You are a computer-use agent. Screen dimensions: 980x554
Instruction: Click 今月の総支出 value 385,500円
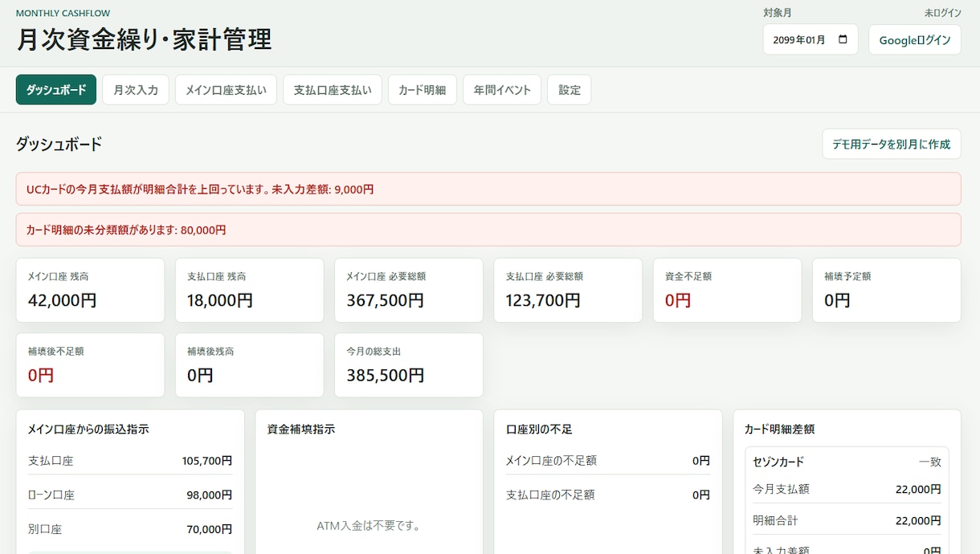click(385, 375)
